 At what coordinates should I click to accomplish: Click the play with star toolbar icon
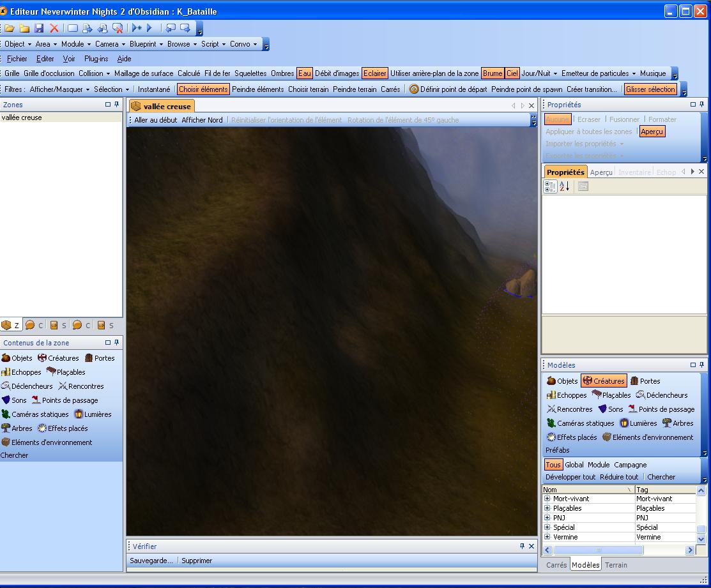[137, 29]
